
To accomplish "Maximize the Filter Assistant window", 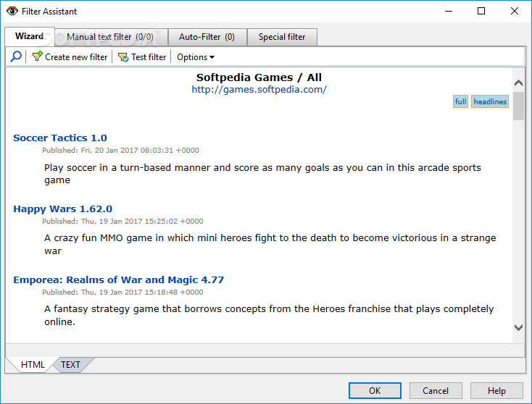I will click(x=481, y=11).
